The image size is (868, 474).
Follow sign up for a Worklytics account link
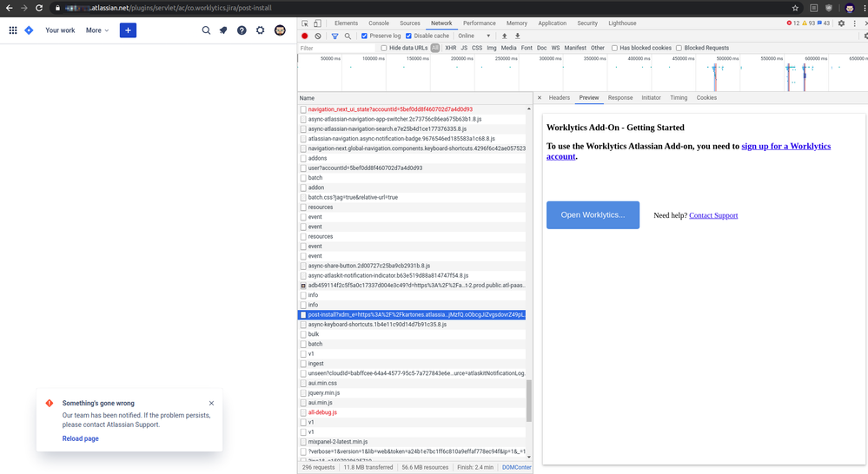coord(688,151)
